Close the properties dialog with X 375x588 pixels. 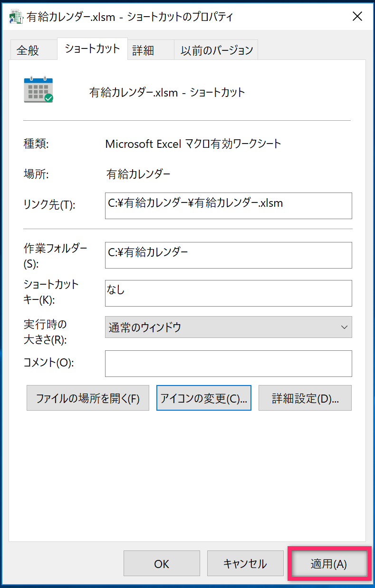(357, 16)
